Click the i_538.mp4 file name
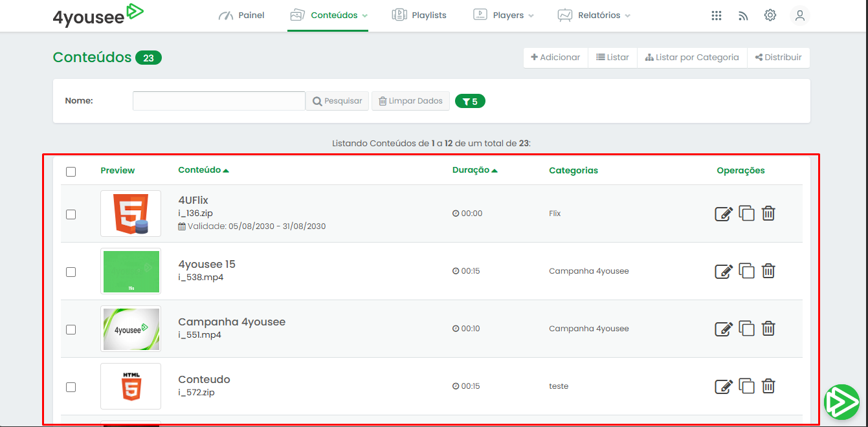This screenshot has height=427, width=868. pos(201,278)
